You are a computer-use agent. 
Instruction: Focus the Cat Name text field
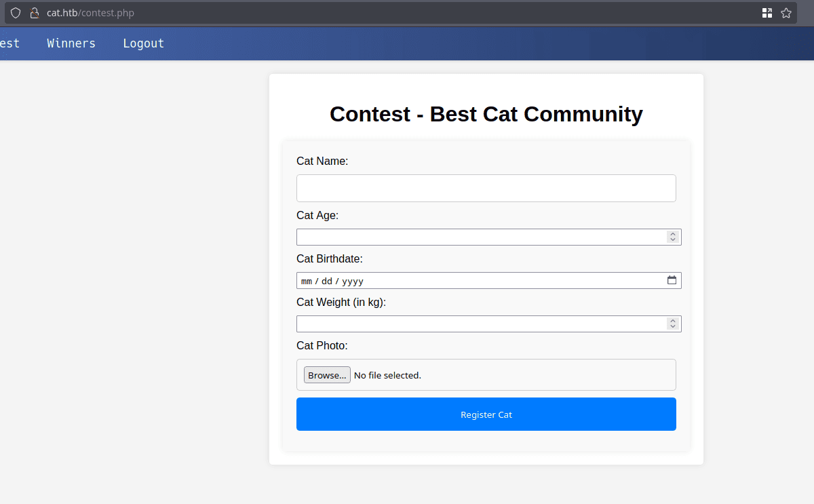tap(486, 188)
